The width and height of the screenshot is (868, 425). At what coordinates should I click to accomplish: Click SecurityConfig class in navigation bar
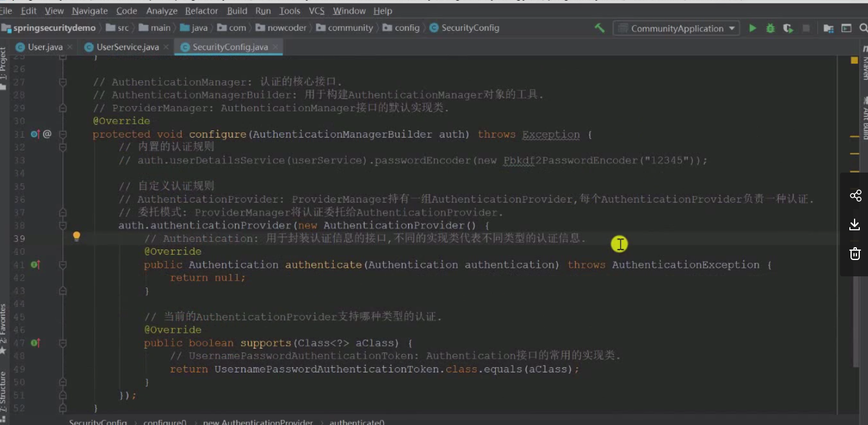click(x=464, y=28)
